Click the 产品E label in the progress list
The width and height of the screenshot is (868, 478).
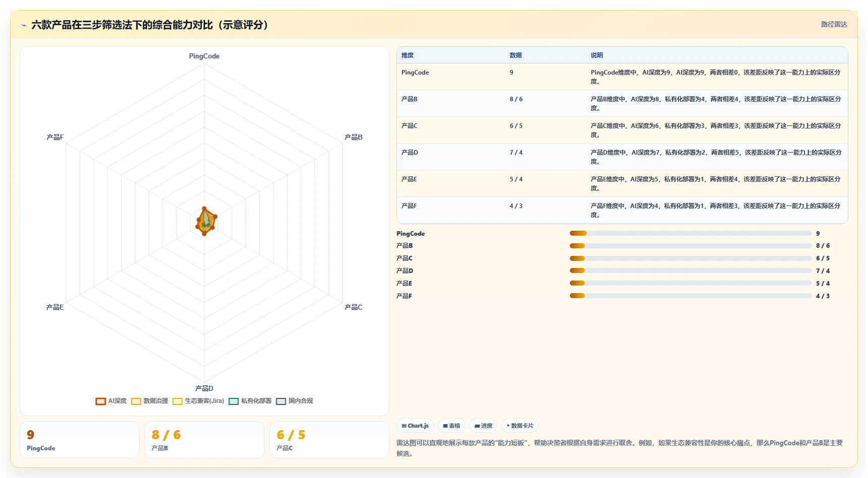point(404,284)
